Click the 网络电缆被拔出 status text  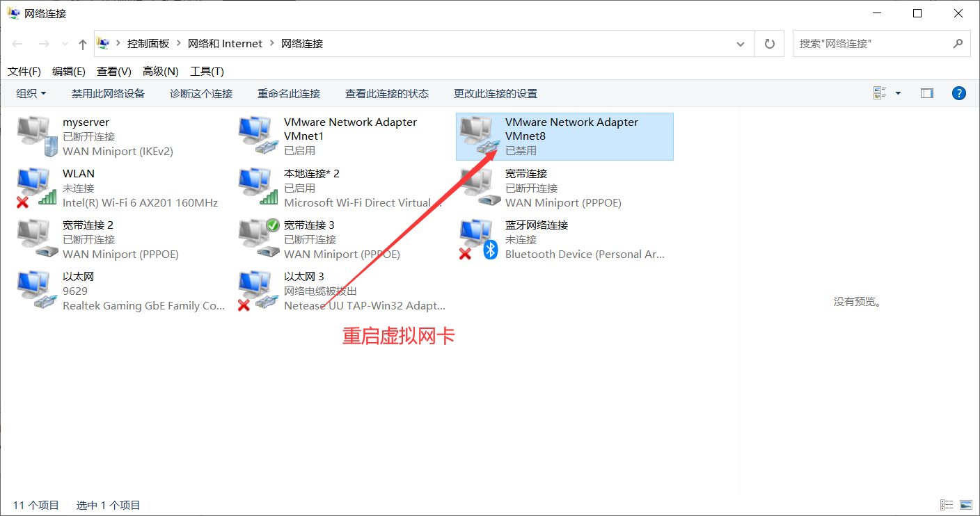[x=320, y=291]
